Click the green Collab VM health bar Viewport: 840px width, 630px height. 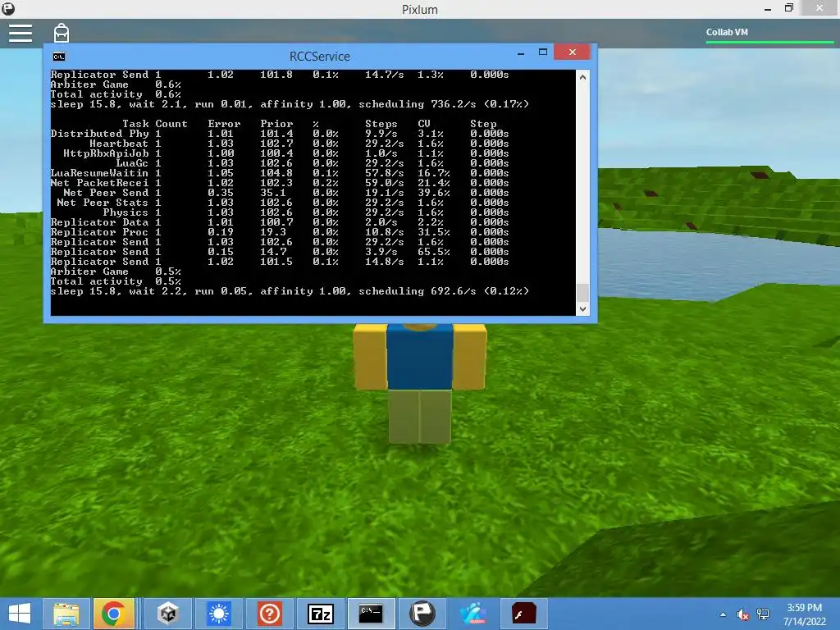point(769,41)
